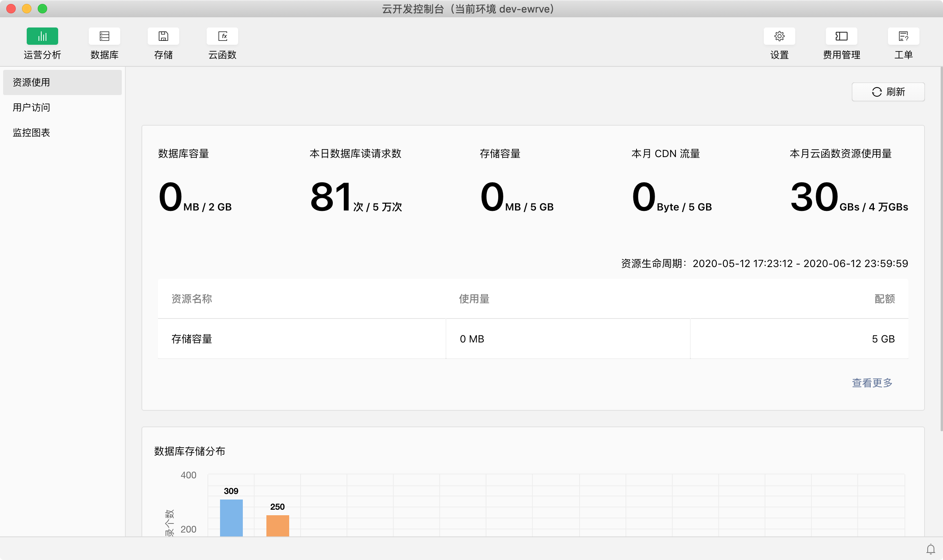
Task: Click the blue bar labeled 309
Action: (231, 518)
